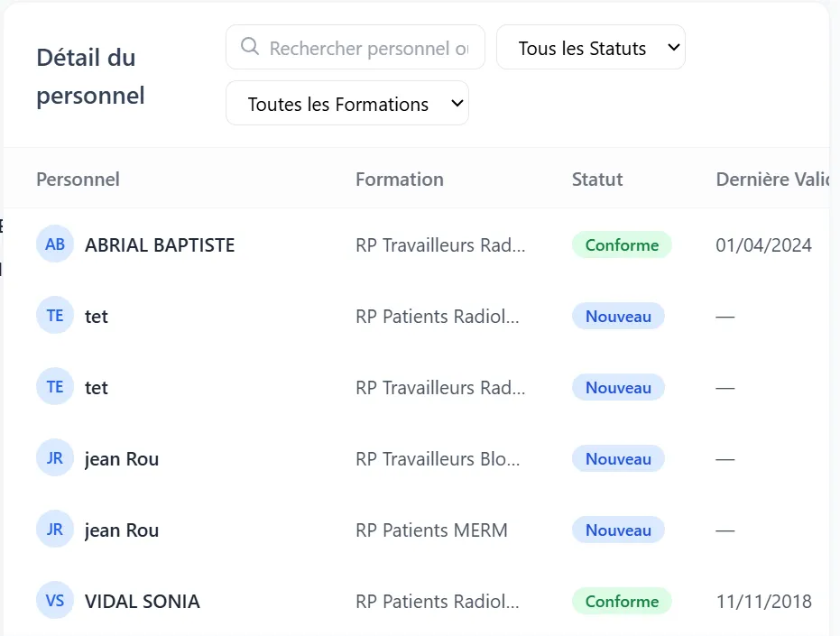Click the Dernière Validation column header
Viewport: 840px width, 636px height.
(x=772, y=179)
